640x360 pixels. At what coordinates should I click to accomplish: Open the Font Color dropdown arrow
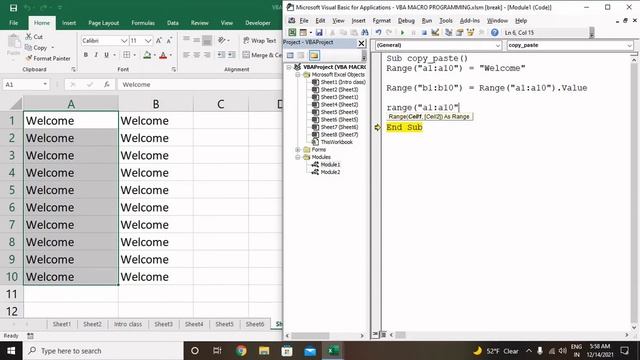[171, 55]
